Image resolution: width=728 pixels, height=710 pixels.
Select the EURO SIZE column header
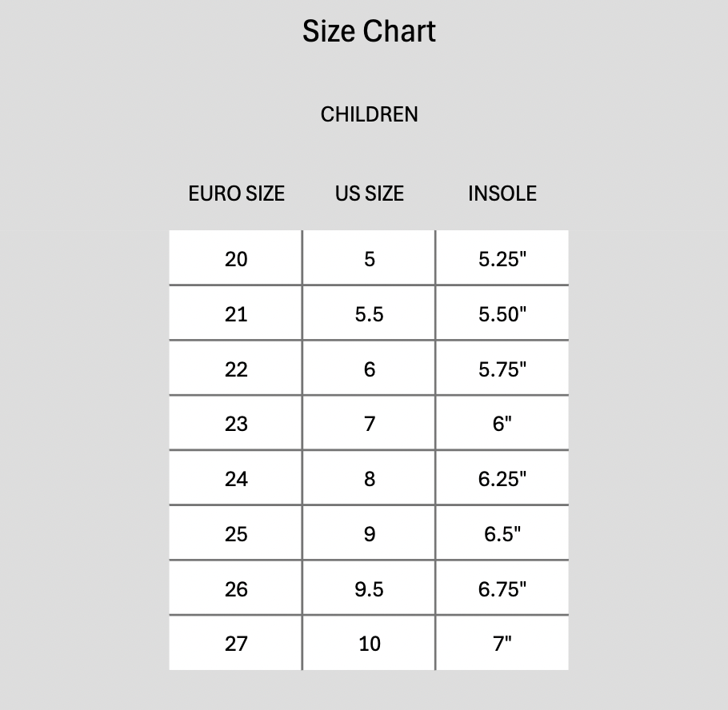(x=236, y=193)
